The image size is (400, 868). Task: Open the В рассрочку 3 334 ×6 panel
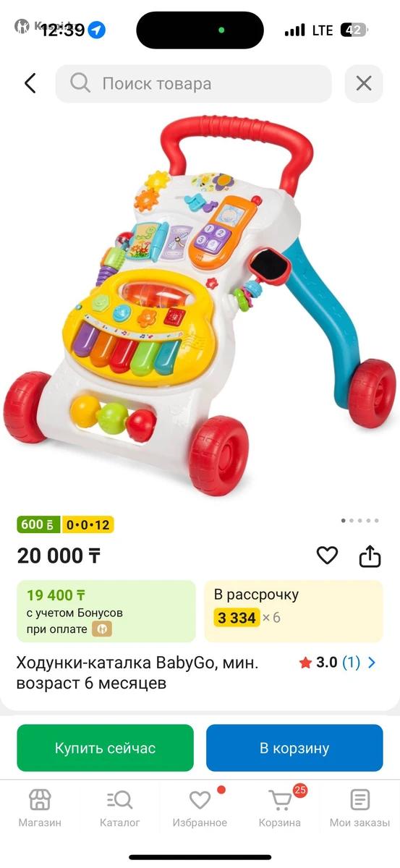(294, 611)
